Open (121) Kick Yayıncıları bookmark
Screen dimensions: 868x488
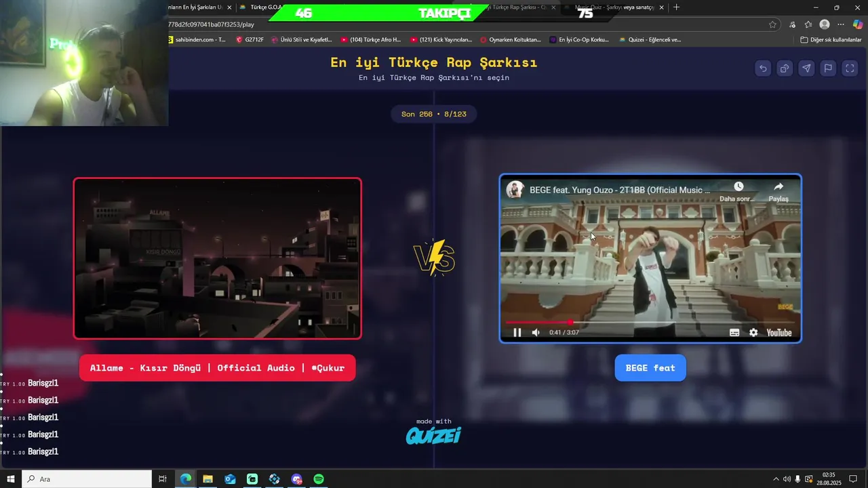pyautogui.click(x=441, y=39)
